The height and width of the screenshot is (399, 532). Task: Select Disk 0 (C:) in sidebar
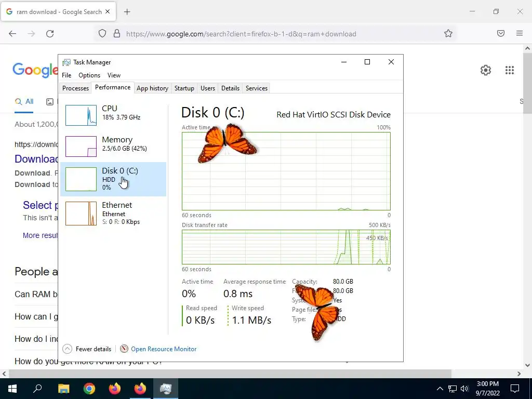tap(113, 179)
